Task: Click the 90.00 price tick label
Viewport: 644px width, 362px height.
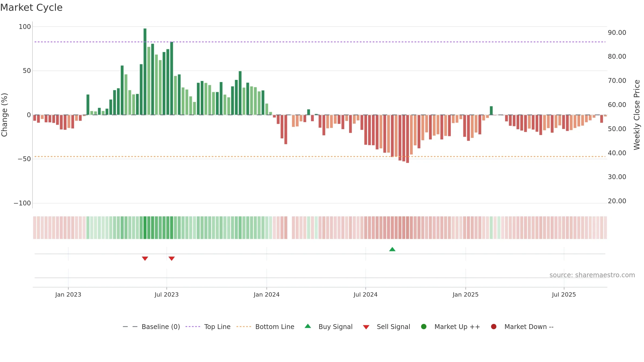Action: click(617, 32)
